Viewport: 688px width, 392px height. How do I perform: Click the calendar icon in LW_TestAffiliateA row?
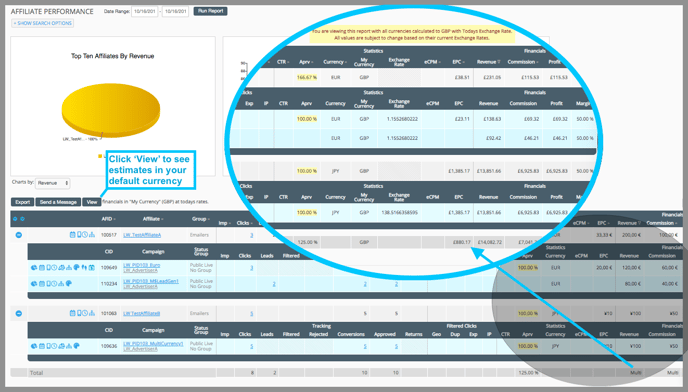click(72, 235)
